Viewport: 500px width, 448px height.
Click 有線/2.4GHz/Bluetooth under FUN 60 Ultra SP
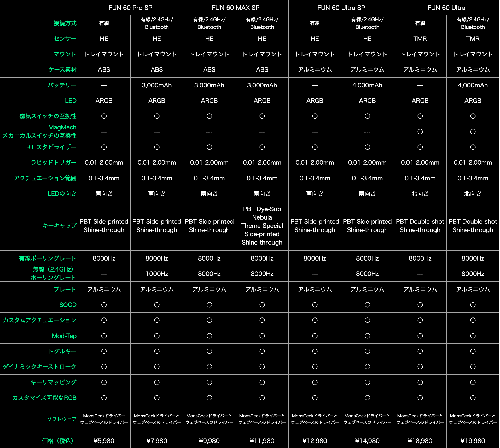click(x=367, y=23)
